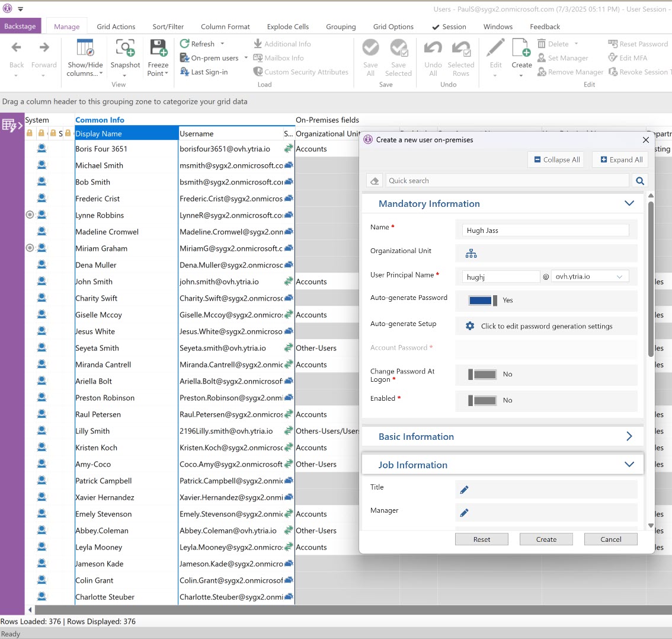Click the Undo All icon
Screen dimensions: 672x639
pos(433,49)
